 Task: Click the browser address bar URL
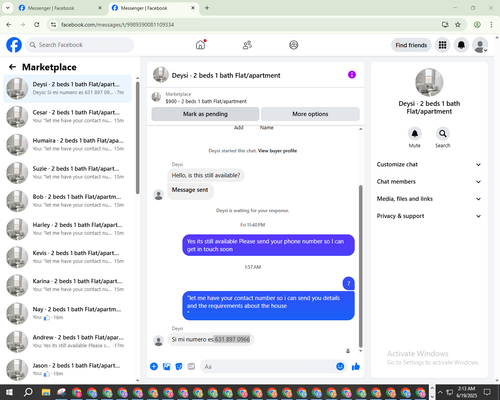point(117,25)
